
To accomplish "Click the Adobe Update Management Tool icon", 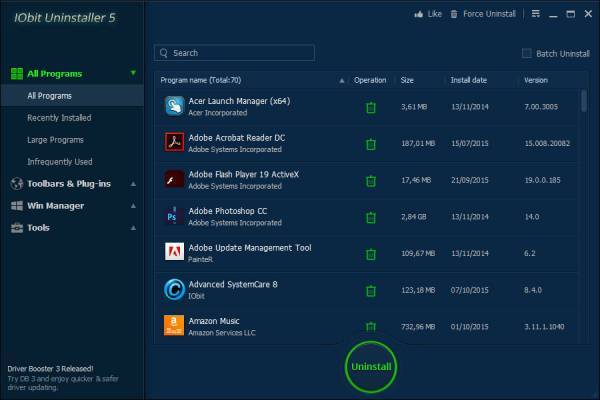I will (x=174, y=251).
